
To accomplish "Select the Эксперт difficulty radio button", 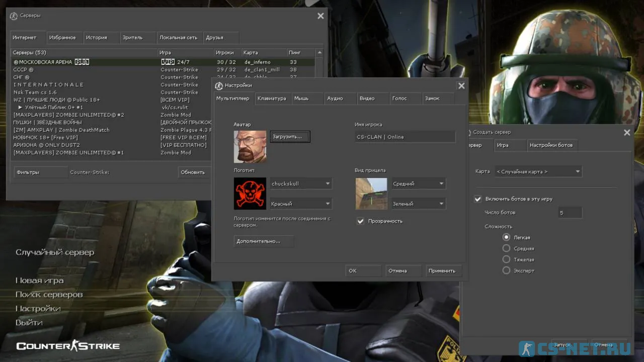I will [x=507, y=270].
